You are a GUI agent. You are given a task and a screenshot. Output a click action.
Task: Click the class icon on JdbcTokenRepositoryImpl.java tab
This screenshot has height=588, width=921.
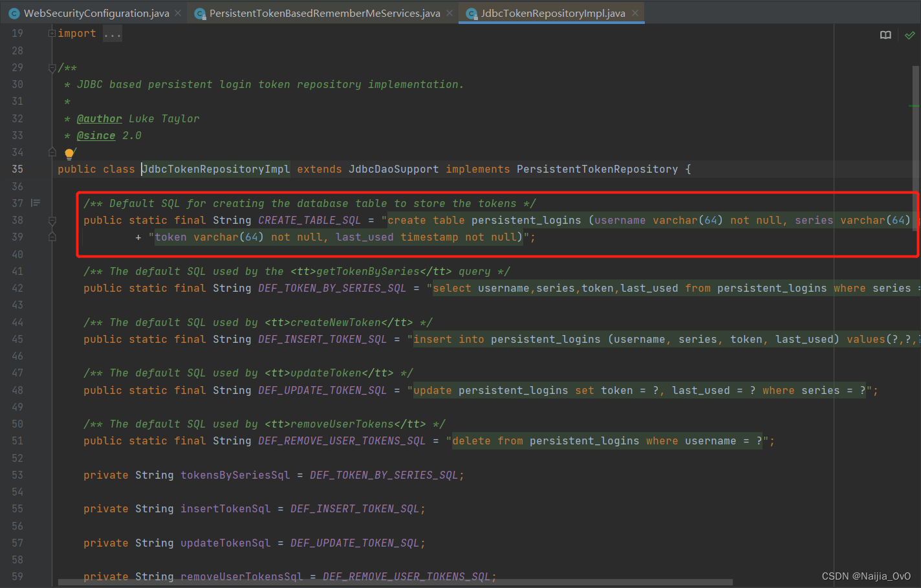(471, 14)
